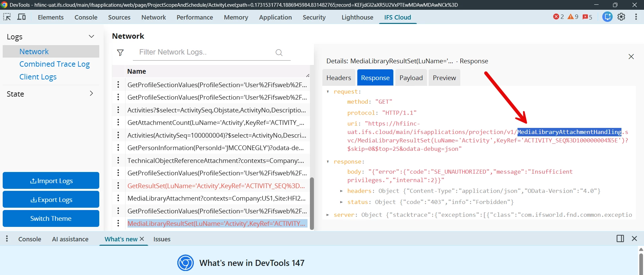Expand the State section
Screen dimensions: 644x275
(x=91, y=94)
